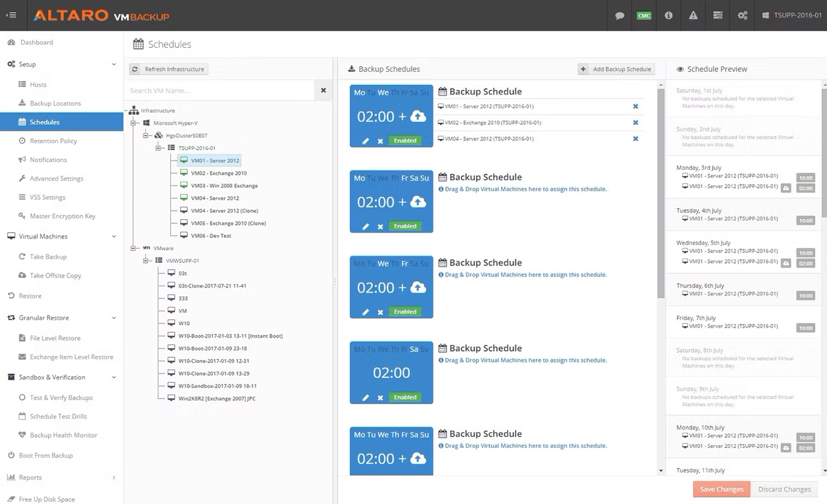
Task: Delete the Mo Fr Sa Su schedule tile
Action: [x=380, y=226]
